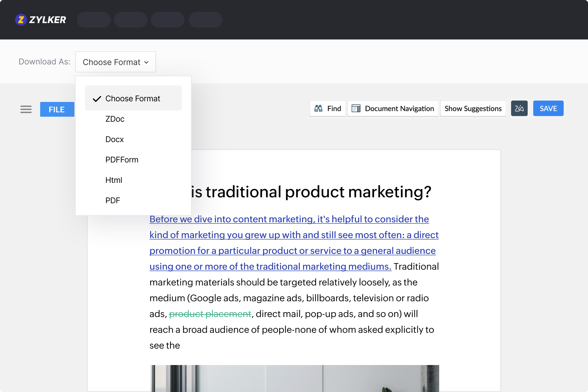The height and width of the screenshot is (392, 588).
Task: Open the hamburger menu icon
Action: point(26,109)
